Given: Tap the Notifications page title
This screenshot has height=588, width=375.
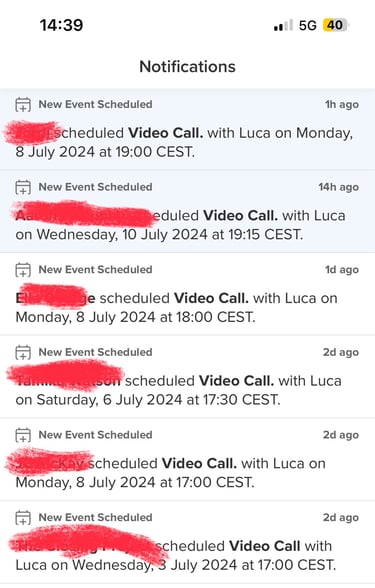Looking at the screenshot, I should coord(188,67).
